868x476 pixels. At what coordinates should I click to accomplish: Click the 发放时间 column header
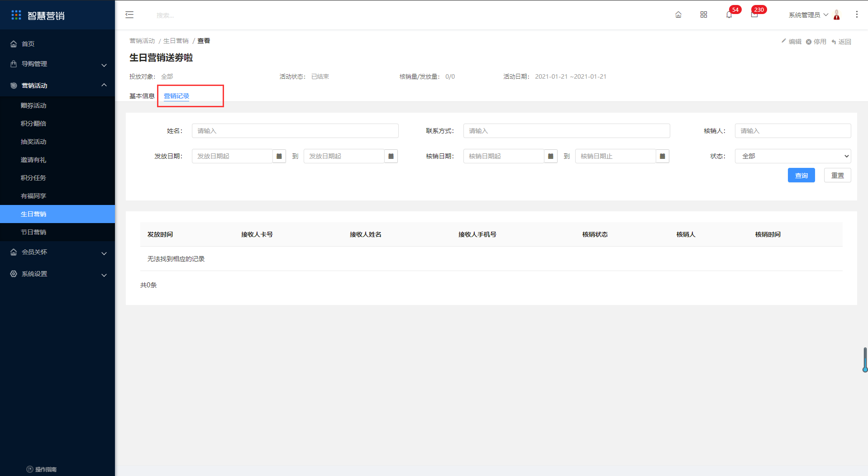pos(160,234)
